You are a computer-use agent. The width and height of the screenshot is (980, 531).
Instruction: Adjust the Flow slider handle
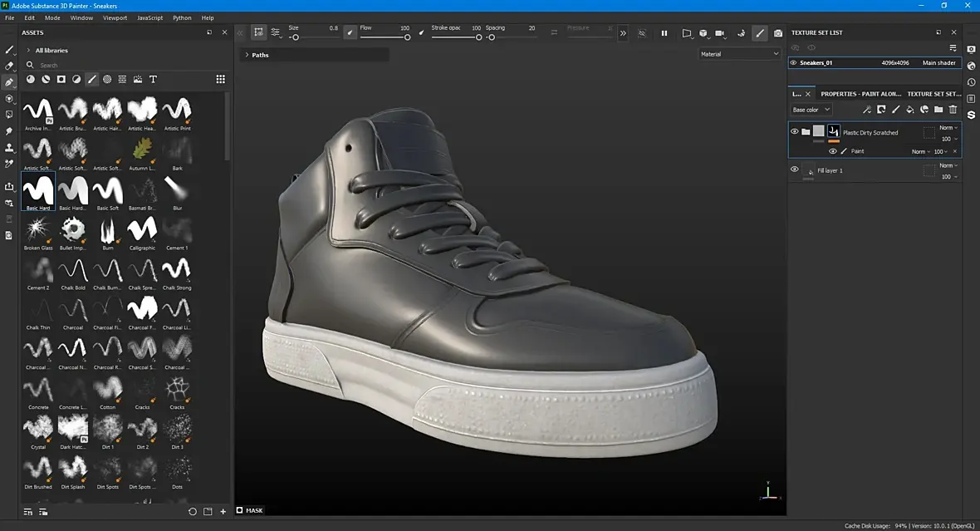pyautogui.click(x=406, y=37)
